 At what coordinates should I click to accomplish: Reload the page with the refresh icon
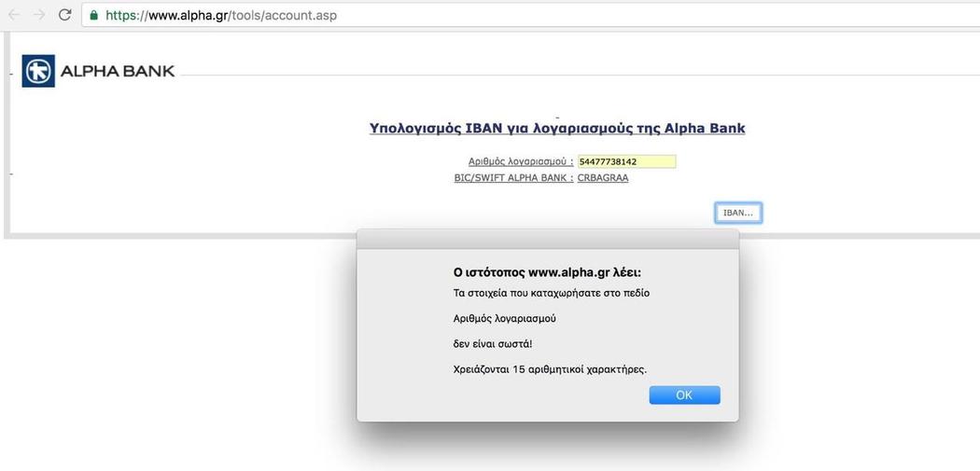(64, 15)
